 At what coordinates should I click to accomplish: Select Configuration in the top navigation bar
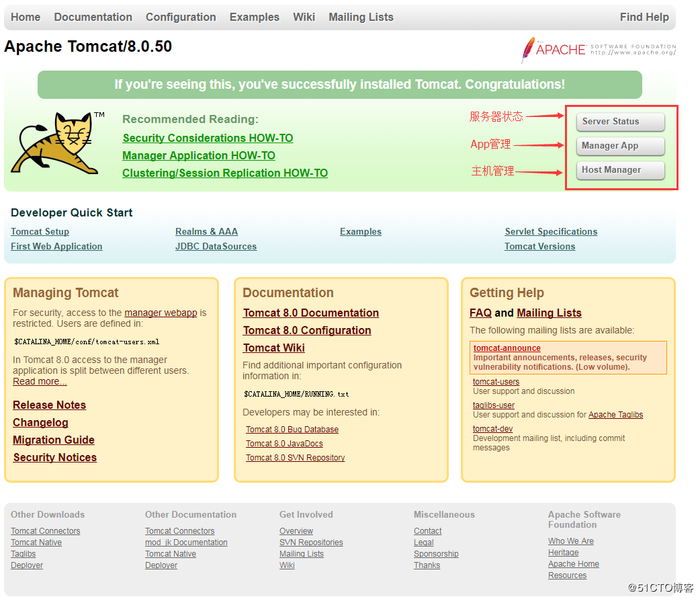tap(181, 17)
